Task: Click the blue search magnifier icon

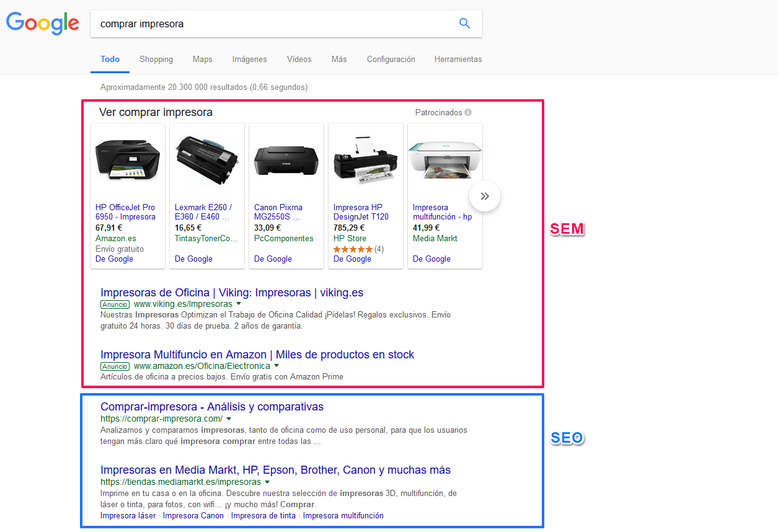Action: coord(464,24)
